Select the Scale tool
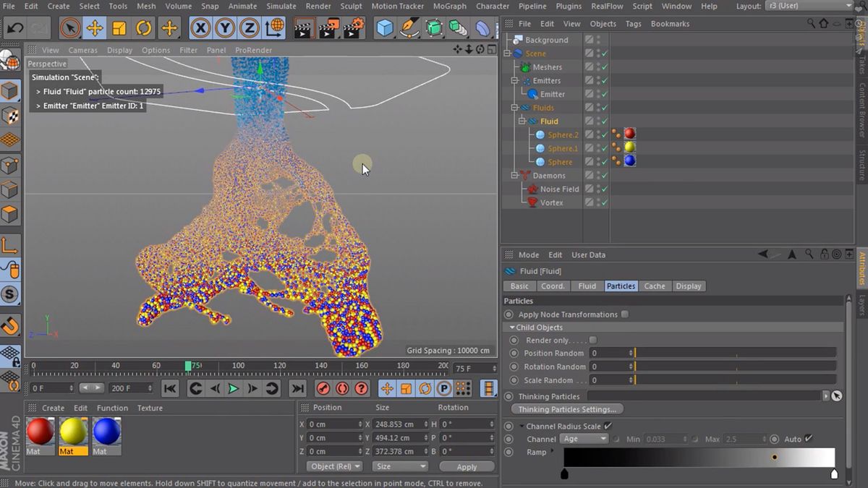Screen dimensions: 868x488 pyautogui.click(x=119, y=27)
